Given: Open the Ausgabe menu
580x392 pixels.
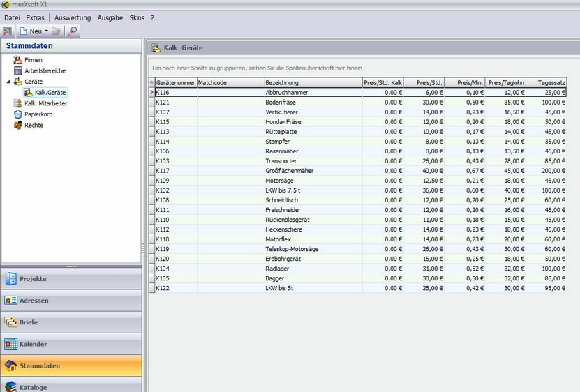Looking at the screenshot, I should (110, 17).
